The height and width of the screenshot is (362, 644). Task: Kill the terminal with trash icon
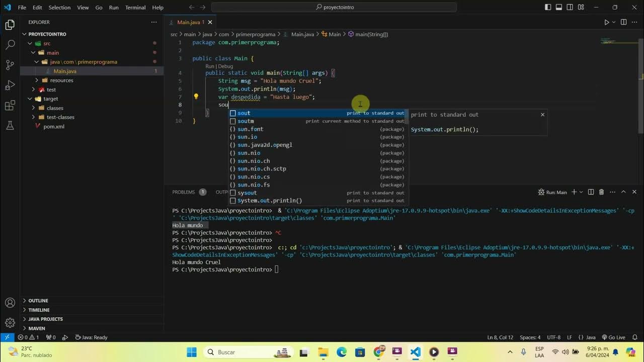pyautogui.click(x=602, y=192)
